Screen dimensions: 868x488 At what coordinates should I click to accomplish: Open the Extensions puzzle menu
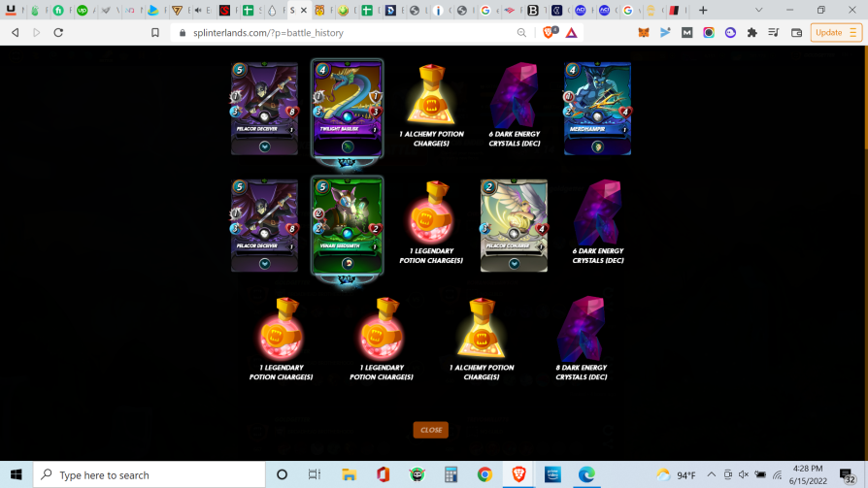[x=751, y=33]
